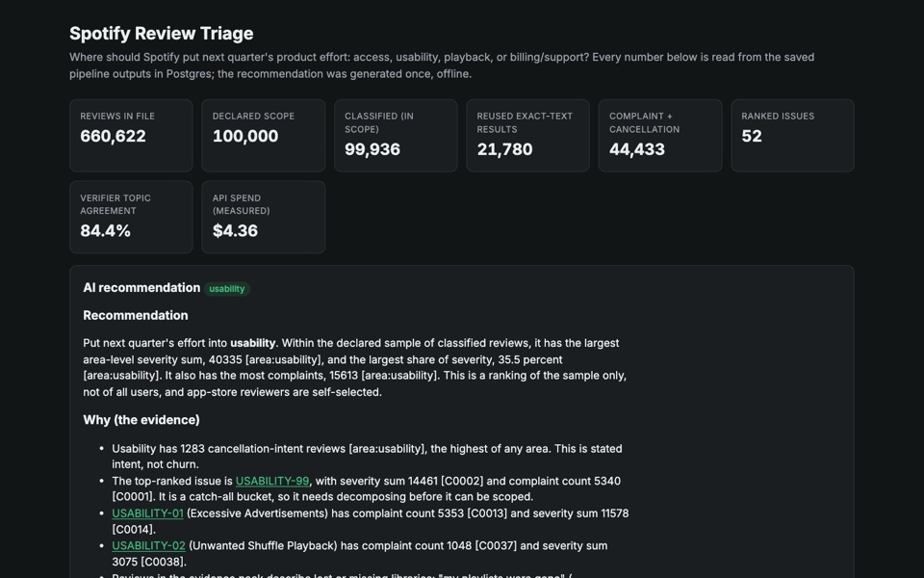This screenshot has width=924, height=578.
Task: Click the Complaint + Cancellation card
Action: pyautogui.click(x=660, y=136)
